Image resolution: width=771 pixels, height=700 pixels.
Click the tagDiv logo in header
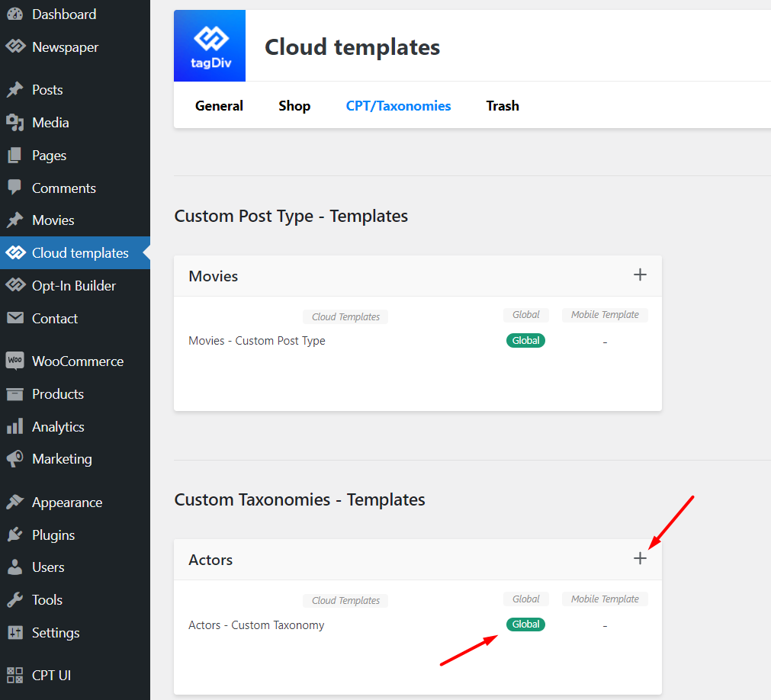click(x=210, y=46)
